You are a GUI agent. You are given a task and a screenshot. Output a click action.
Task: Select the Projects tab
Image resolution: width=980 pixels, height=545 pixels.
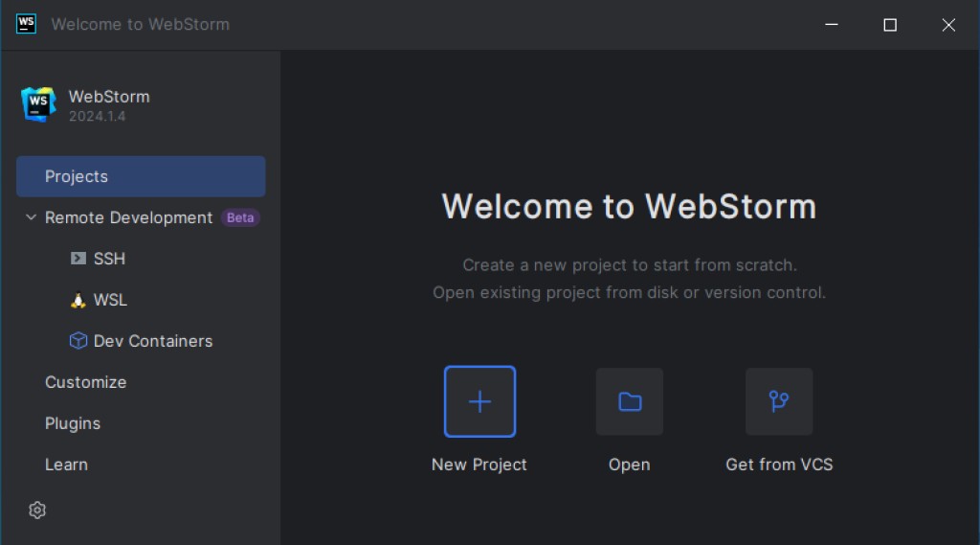tap(141, 176)
